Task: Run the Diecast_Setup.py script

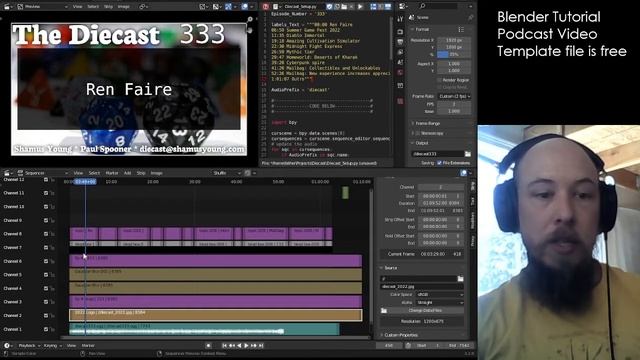Action: click(x=360, y=7)
